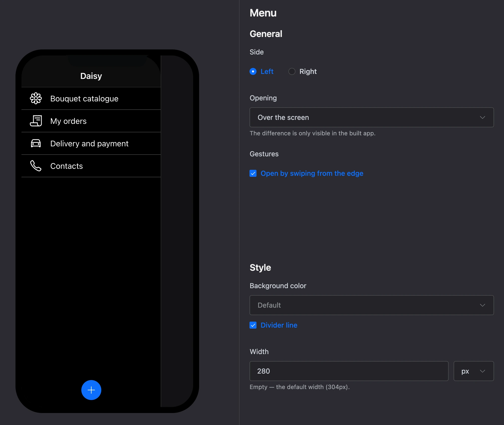Click the Width input field containing 280

(349, 371)
